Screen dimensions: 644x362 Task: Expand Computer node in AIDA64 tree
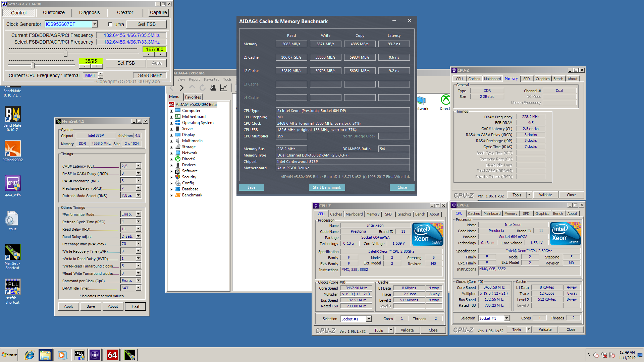pyautogui.click(x=171, y=111)
